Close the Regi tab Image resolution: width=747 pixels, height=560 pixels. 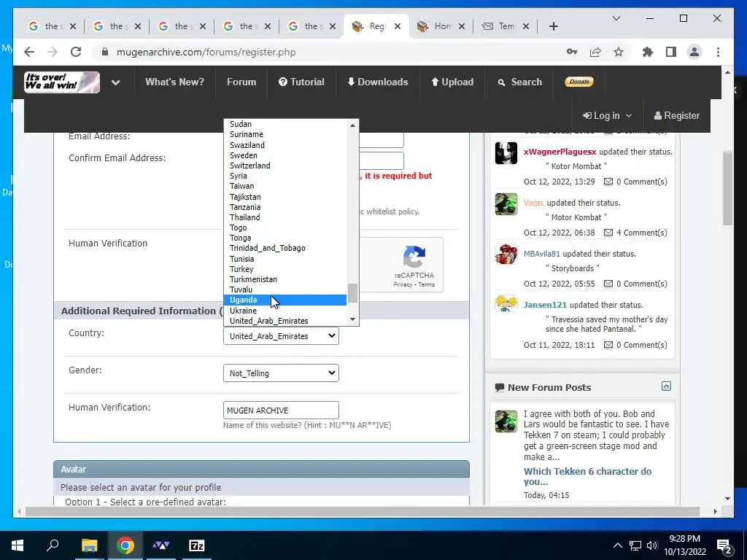(x=398, y=26)
